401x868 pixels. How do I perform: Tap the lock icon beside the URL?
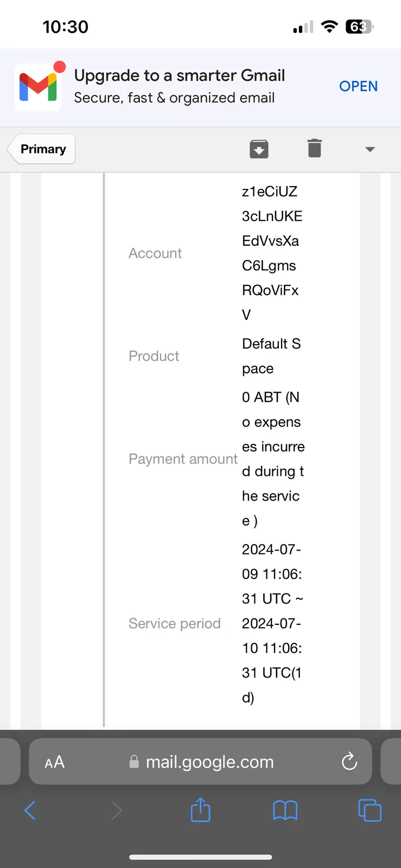134,762
